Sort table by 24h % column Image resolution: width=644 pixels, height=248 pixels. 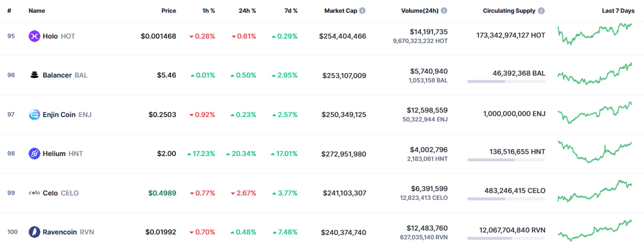click(247, 11)
